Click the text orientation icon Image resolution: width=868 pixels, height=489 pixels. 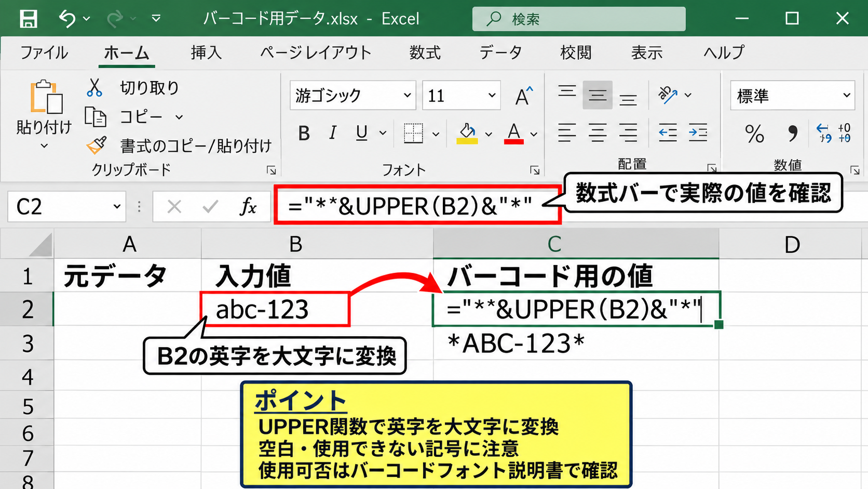(x=668, y=95)
